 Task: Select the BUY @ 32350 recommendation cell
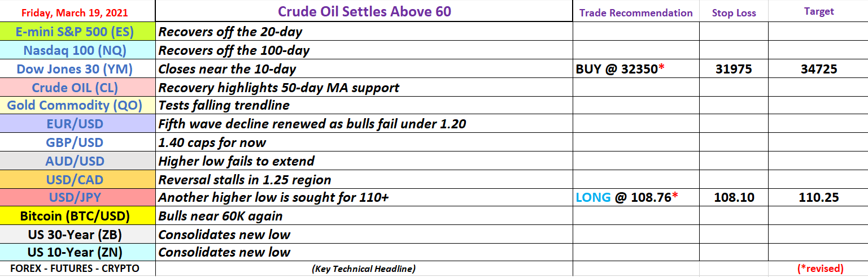[636, 69]
